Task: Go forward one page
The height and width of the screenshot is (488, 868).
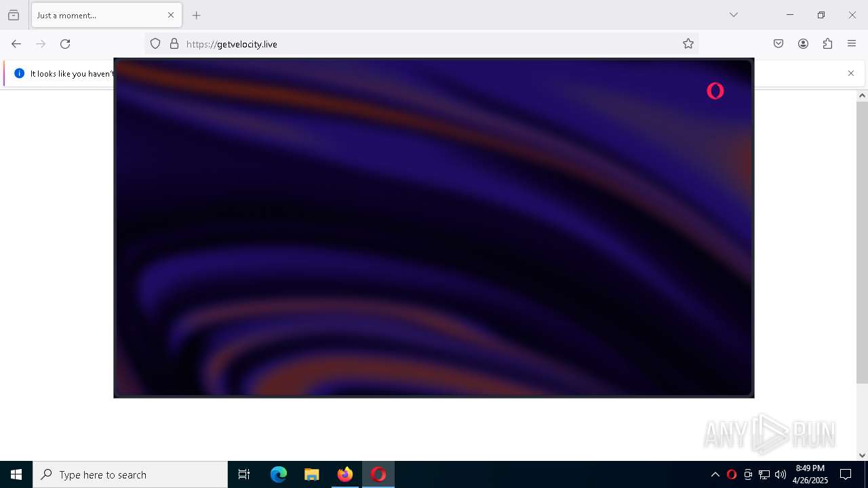Action: pos(41,44)
